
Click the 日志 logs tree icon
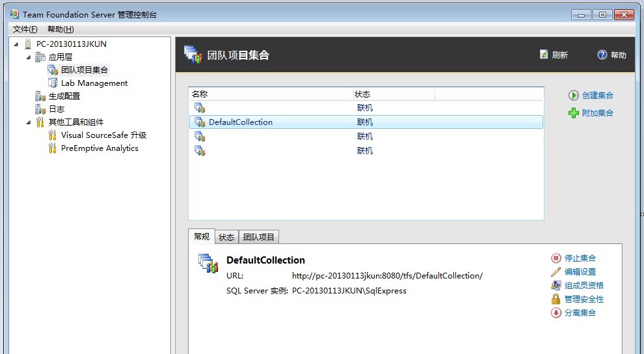pos(40,109)
